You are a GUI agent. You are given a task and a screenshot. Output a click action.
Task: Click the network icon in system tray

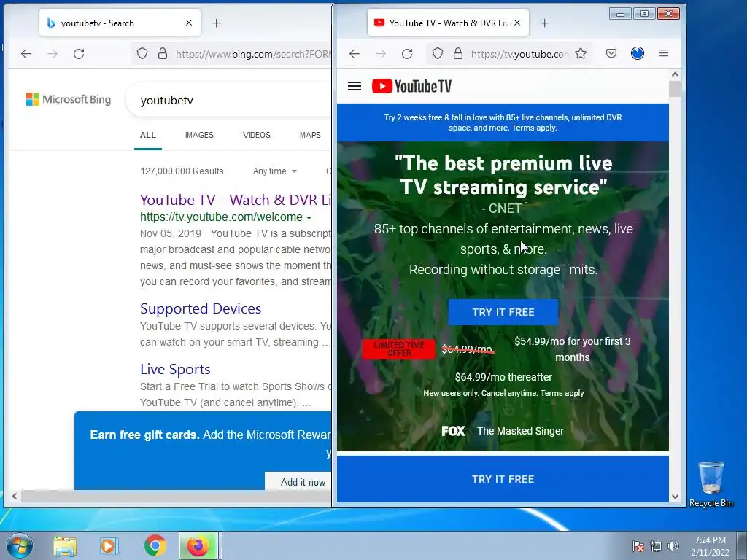click(x=656, y=546)
